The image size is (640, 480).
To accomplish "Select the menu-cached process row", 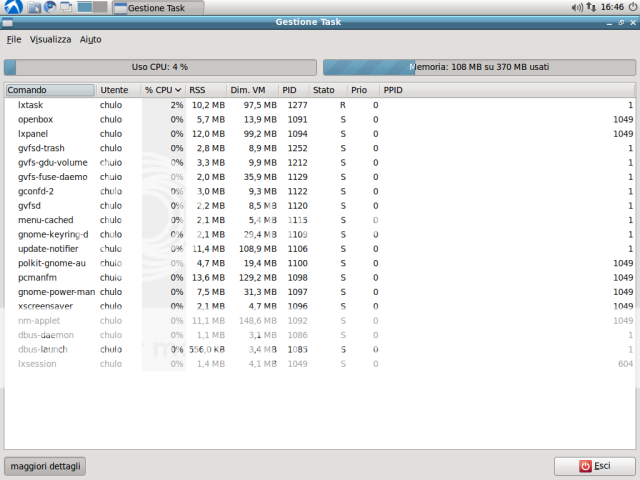I will 320,220.
